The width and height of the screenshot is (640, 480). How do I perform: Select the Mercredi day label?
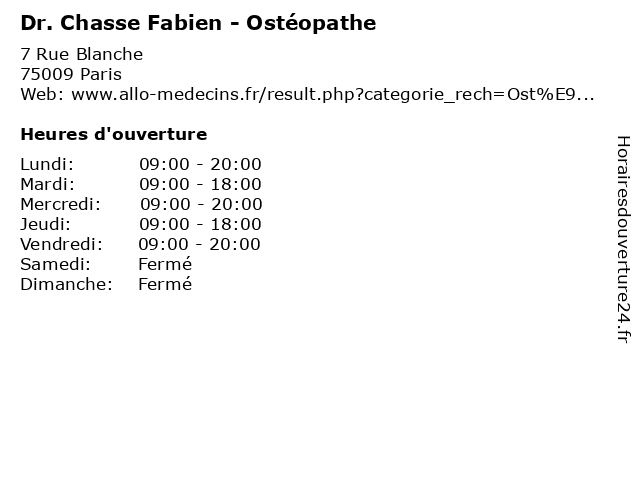[x=60, y=204]
